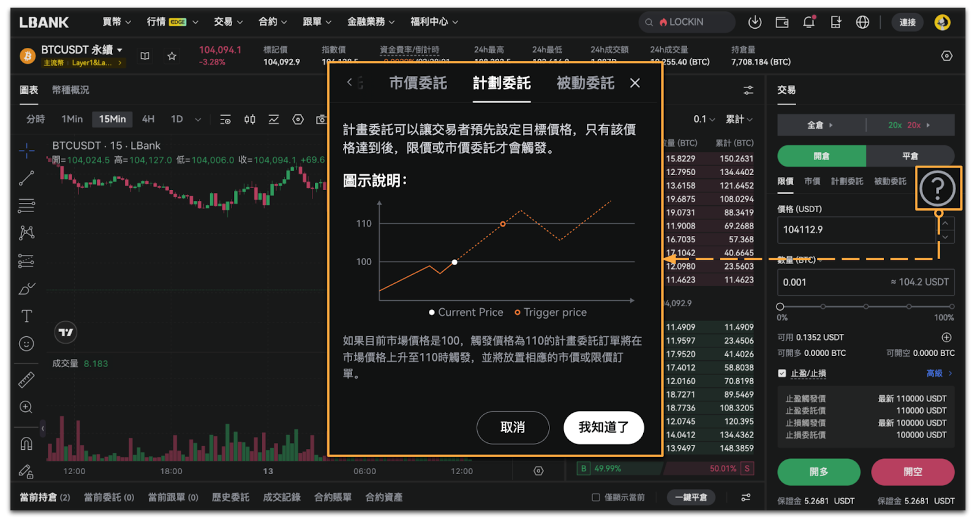Add BTCUSDT to favorites with star icon

[x=171, y=56]
